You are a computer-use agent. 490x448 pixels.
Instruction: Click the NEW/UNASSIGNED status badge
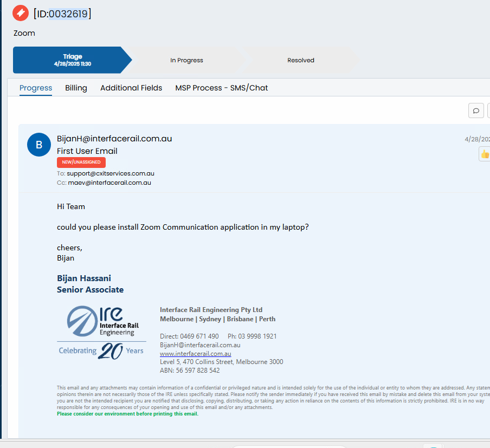(81, 162)
